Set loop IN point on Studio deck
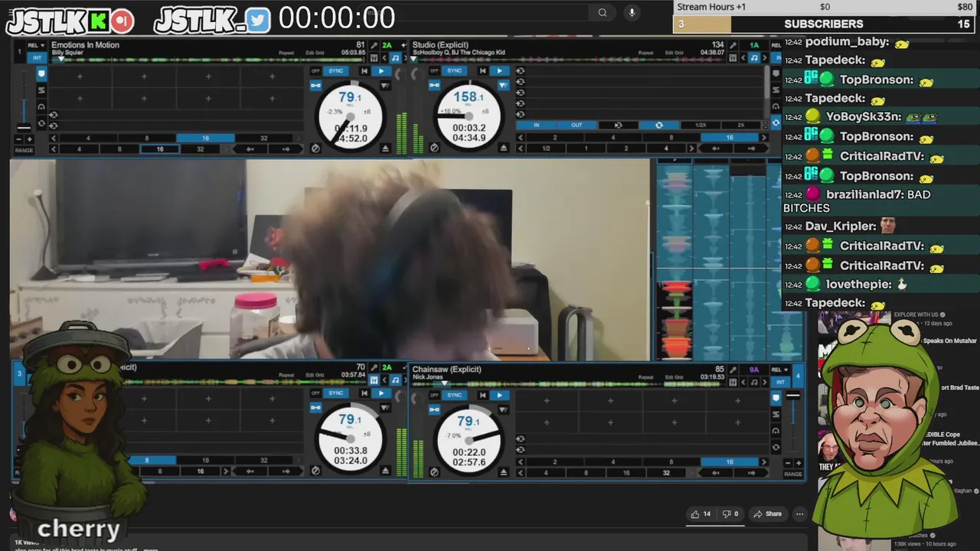 [x=536, y=126]
